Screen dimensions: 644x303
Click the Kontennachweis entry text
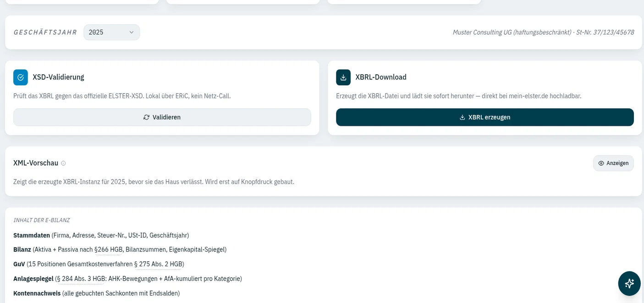pos(97,293)
